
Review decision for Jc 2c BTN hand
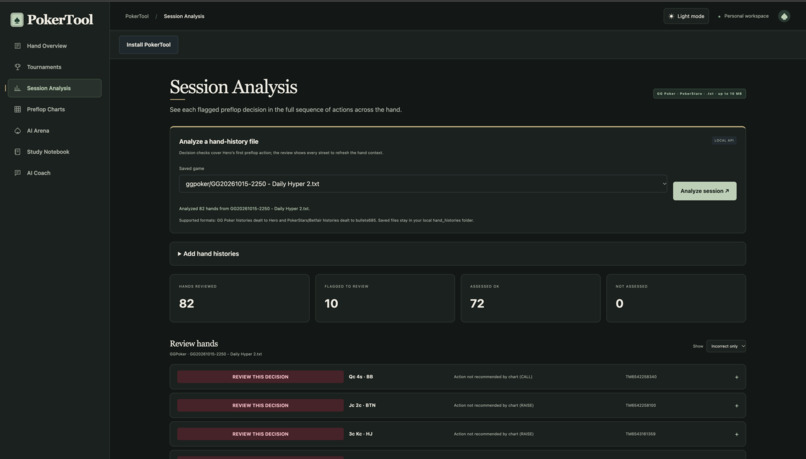point(260,406)
